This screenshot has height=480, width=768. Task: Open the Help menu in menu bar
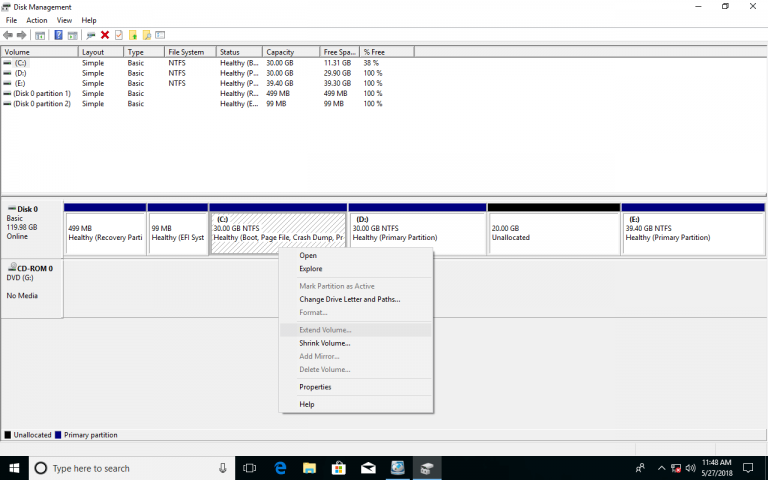pyautogui.click(x=89, y=20)
